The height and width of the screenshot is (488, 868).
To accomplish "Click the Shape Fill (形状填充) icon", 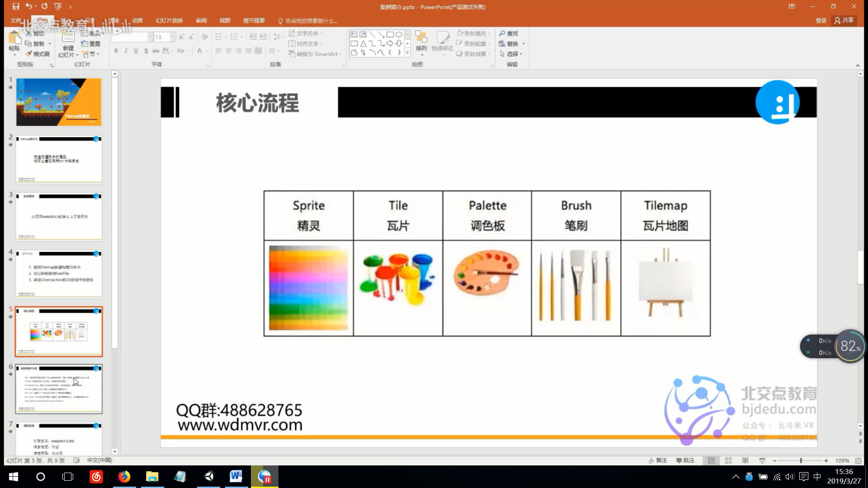I will click(x=459, y=33).
